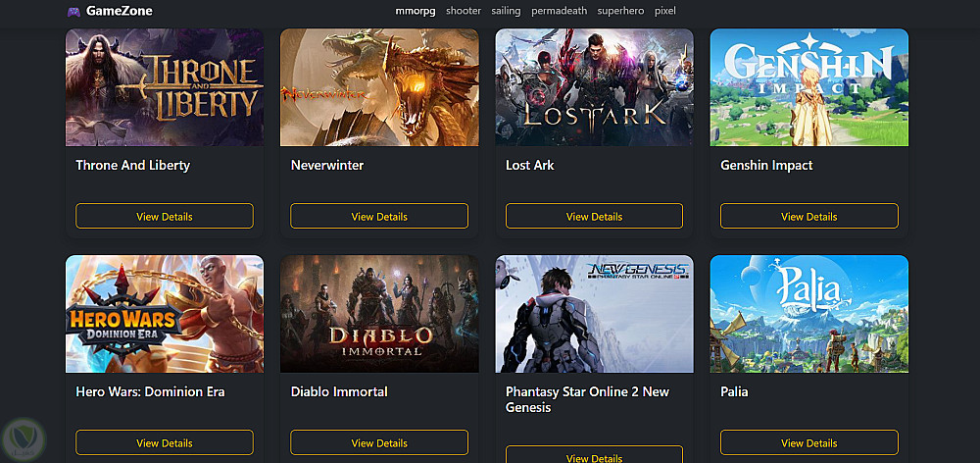The width and height of the screenshot is (980, 463).
Task: Open the permadeath category
Action: coord(559,11)
